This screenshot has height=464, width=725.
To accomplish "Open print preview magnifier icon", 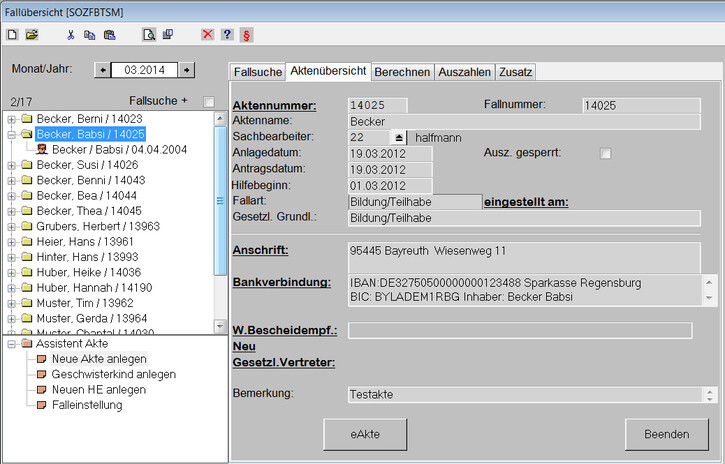I will (x=149, y=34).
